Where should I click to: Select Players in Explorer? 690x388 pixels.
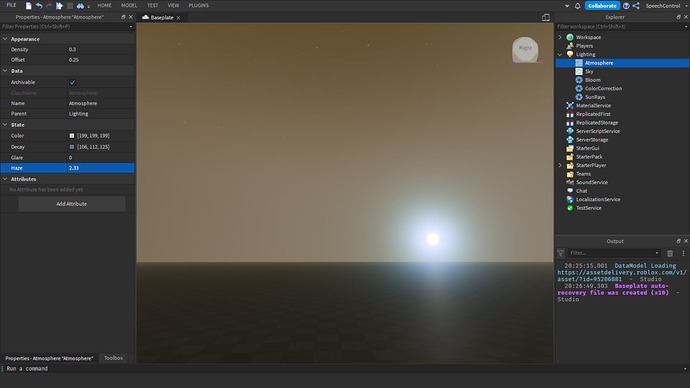(584, 46)
